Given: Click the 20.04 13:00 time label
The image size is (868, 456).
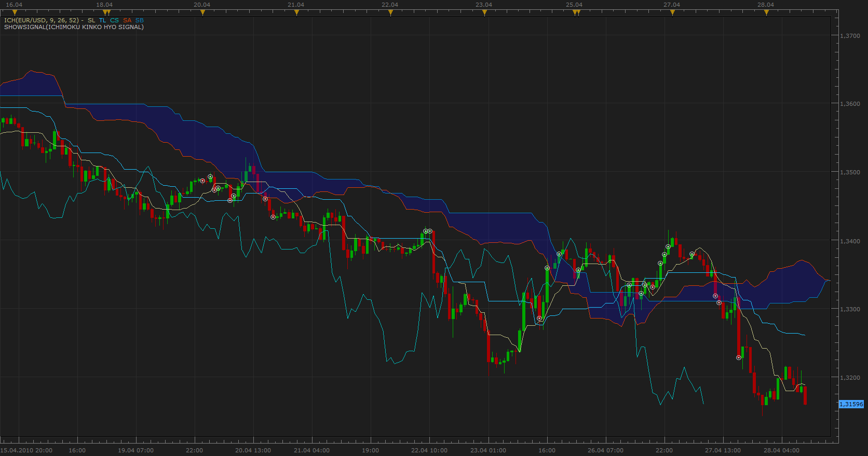Looking at the screenshot, I should click(253, 450).
